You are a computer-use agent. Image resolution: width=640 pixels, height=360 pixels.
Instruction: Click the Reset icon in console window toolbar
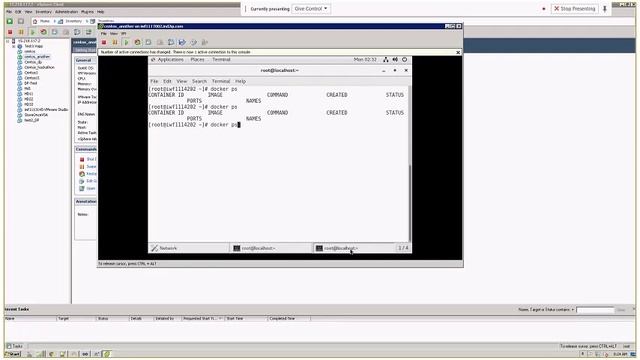click(x=137, y=42)
